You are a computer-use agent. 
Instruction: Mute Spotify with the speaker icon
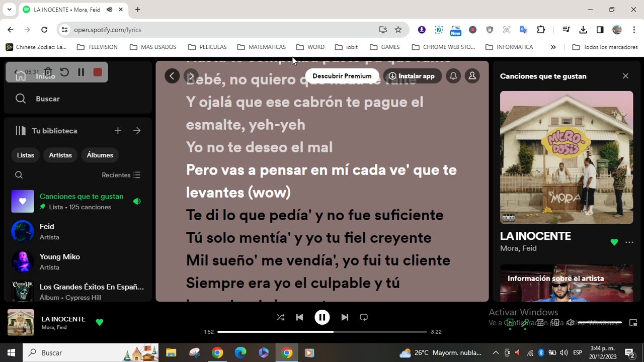(x=571, y=323)
